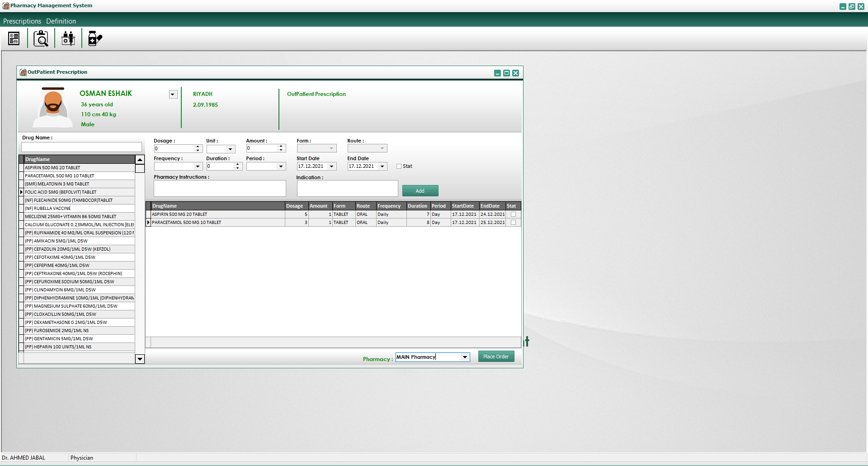Open the patient reception toolbar icon
868x466 pixels.
click(68, 38)
